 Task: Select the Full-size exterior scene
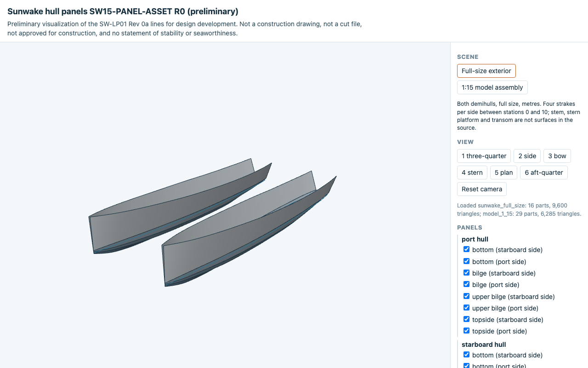coord(486,71)
